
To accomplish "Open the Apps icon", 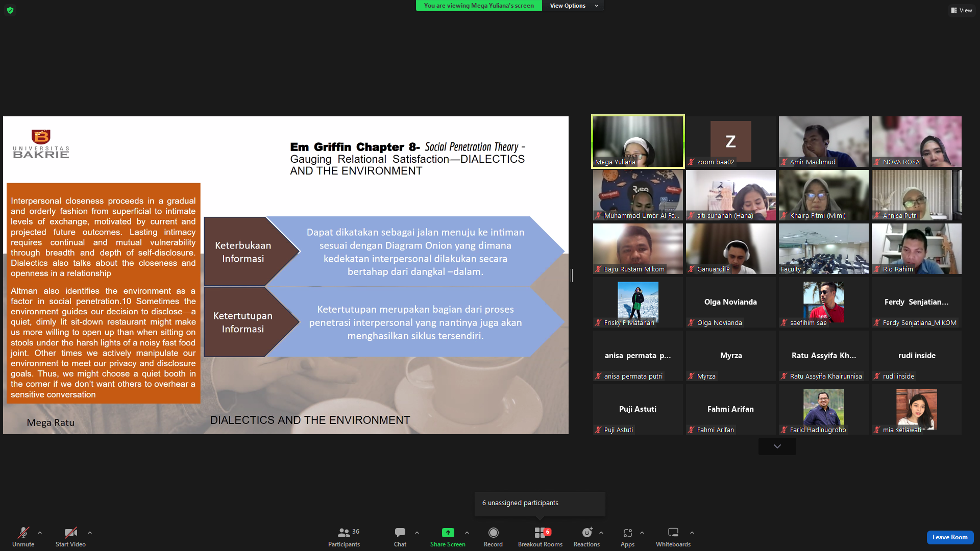I will pos(627,533).
